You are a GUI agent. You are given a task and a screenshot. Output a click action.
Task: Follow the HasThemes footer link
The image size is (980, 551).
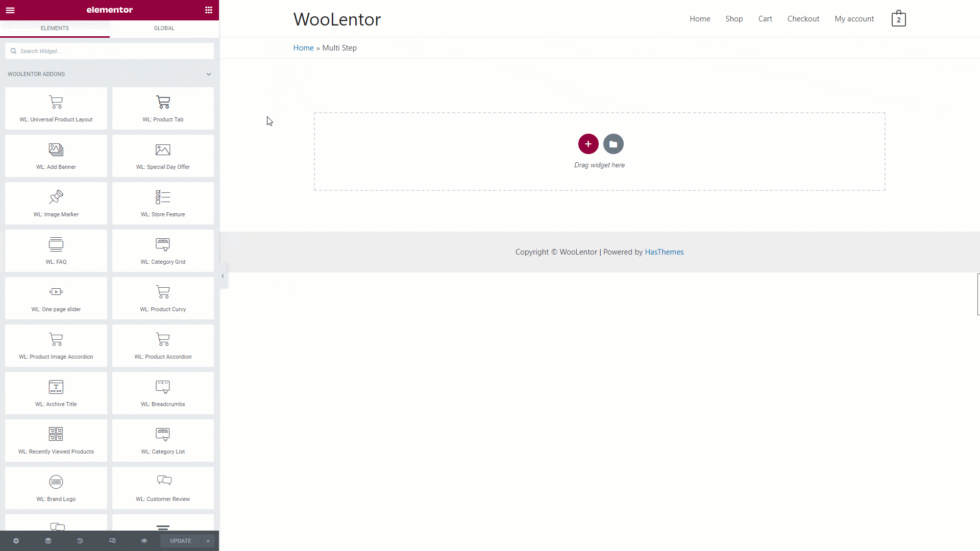(x=664, y=252)
